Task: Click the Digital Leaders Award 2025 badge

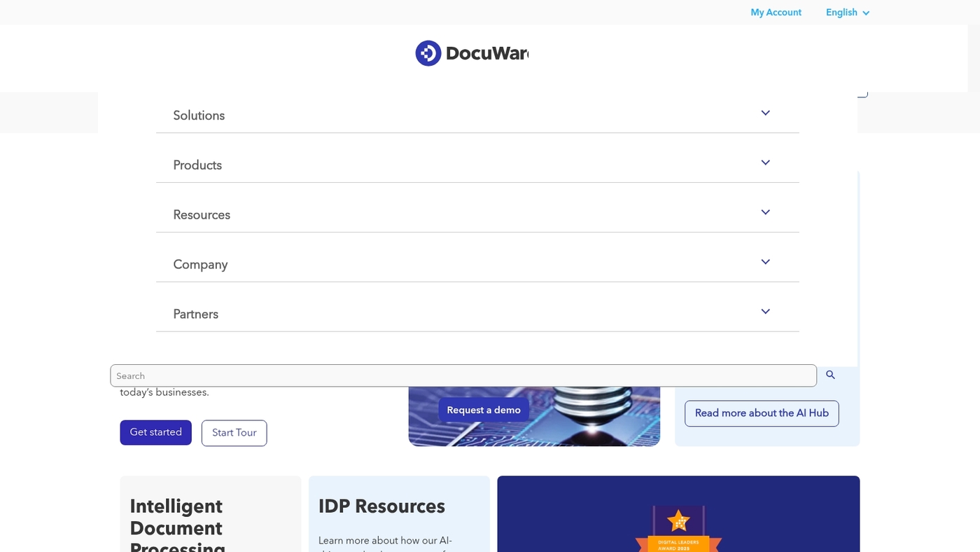Action: (x=678, y=525)
